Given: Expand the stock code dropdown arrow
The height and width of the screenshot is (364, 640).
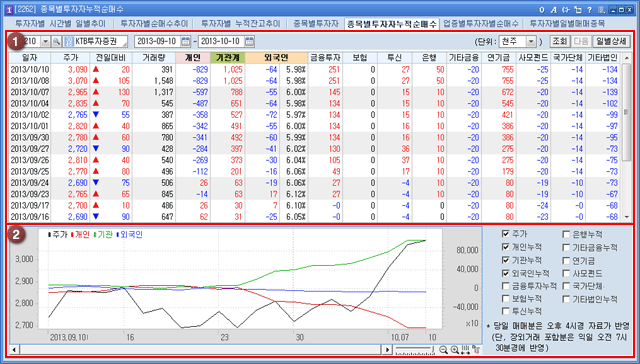Looking at the screenshot, I should pyautogui.click(x=45, y=41).
